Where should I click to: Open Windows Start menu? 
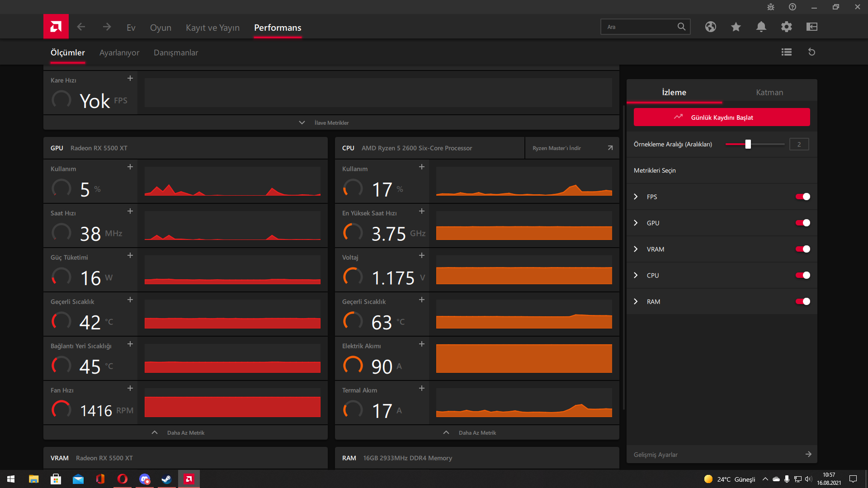click(11, 479)
